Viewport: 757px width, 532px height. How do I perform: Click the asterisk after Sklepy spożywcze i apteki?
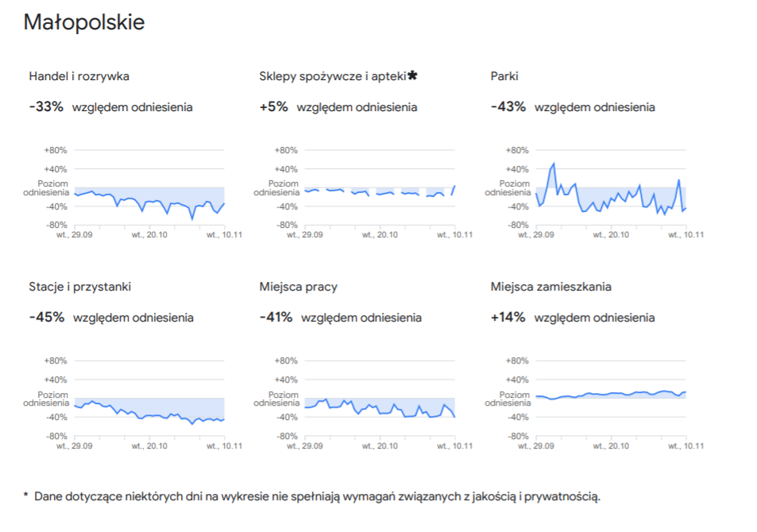tap(412, 75)
